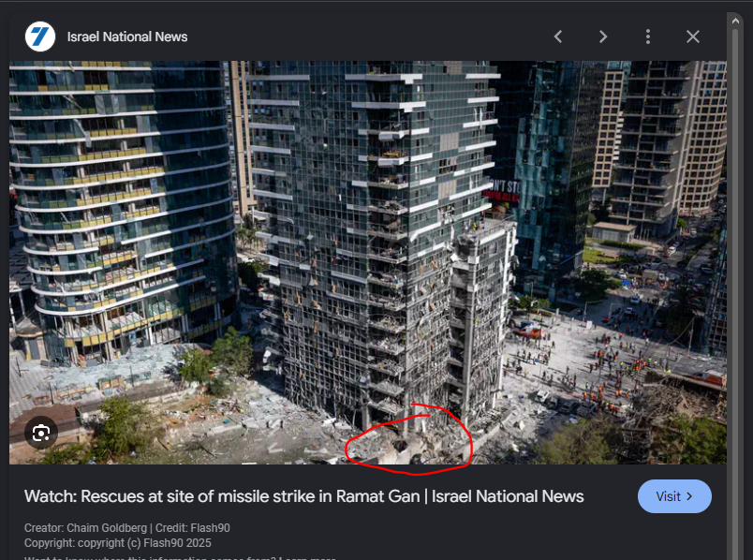Go to next image with right chevron
This screenshot has width=753, height=560.
[x=603, y=37]
